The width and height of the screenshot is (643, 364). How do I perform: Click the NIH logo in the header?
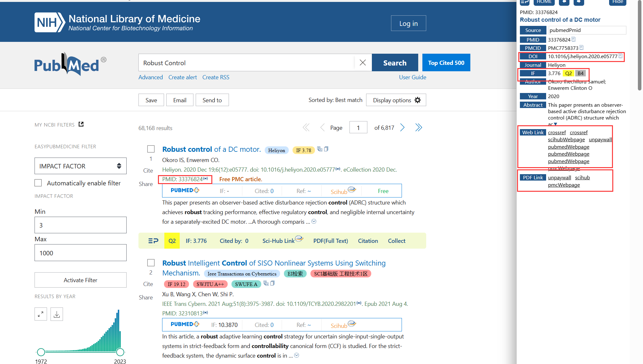pos(50,22)
